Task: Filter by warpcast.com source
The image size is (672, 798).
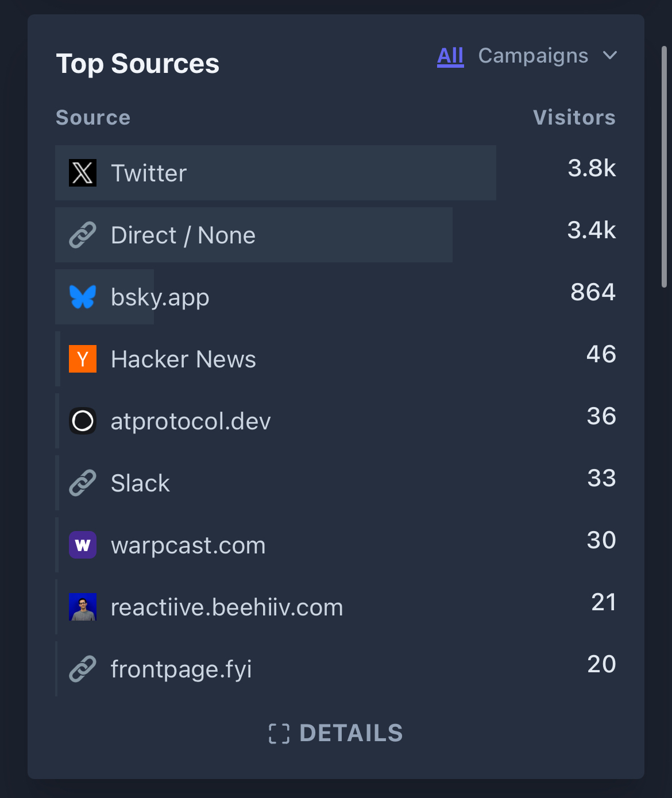Action: point(188,545)
